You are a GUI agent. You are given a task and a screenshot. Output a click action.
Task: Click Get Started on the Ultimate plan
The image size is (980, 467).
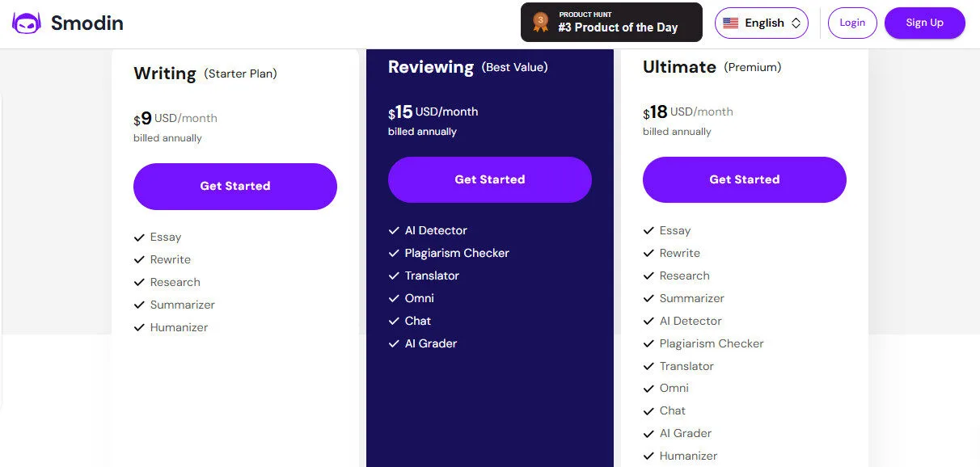(x=744, y=179)
